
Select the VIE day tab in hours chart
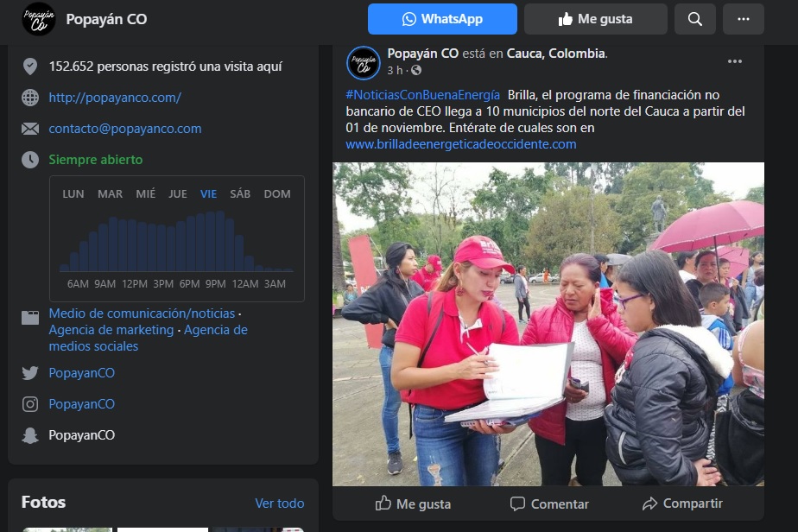(208, 194)
